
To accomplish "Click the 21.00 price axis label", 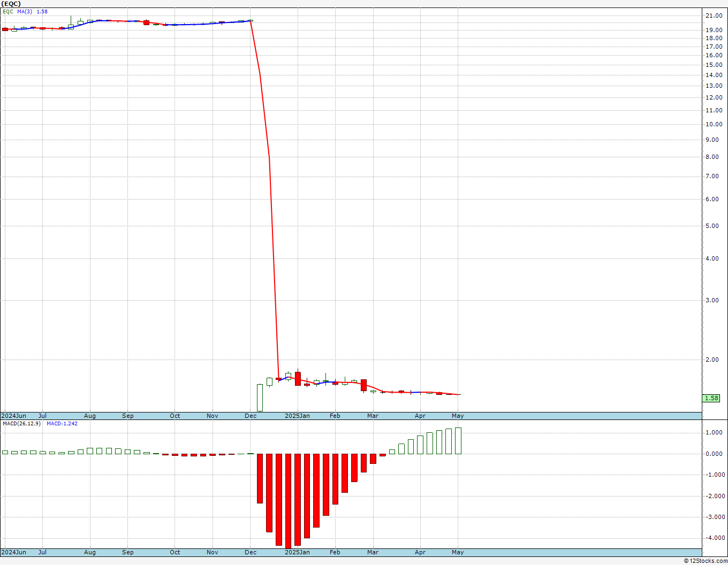I will (x=714, y=16).
